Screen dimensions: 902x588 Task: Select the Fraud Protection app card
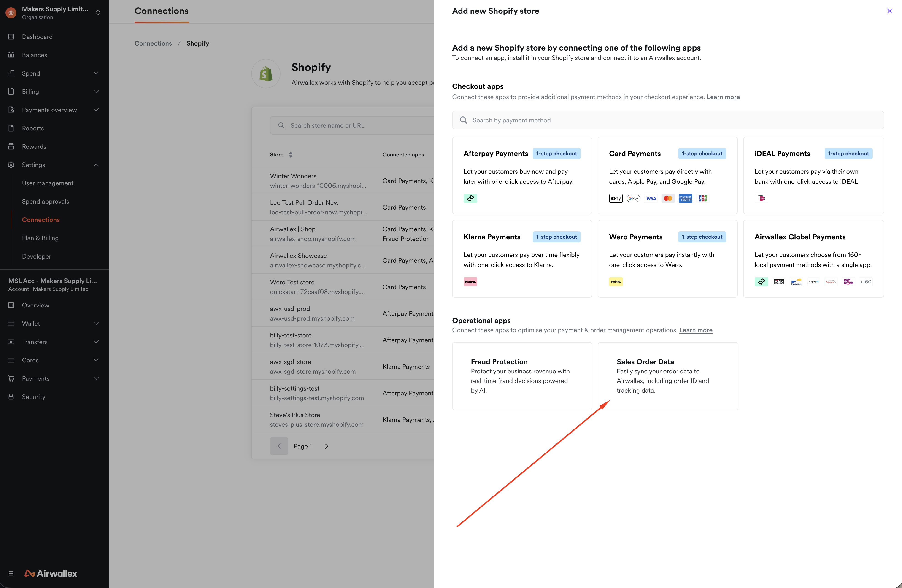522,376
